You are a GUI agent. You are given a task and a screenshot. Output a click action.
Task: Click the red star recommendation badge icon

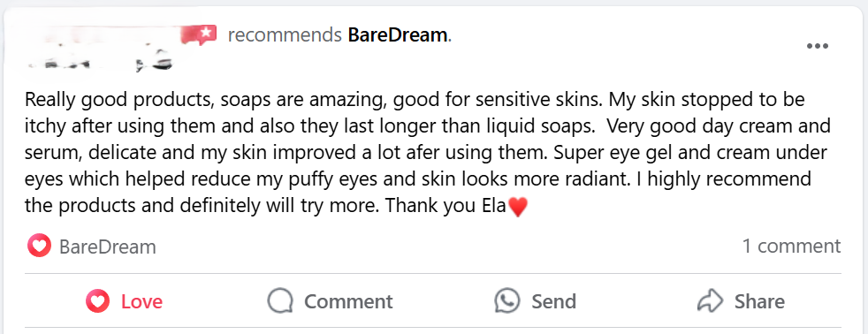click(x=199, y=34)
